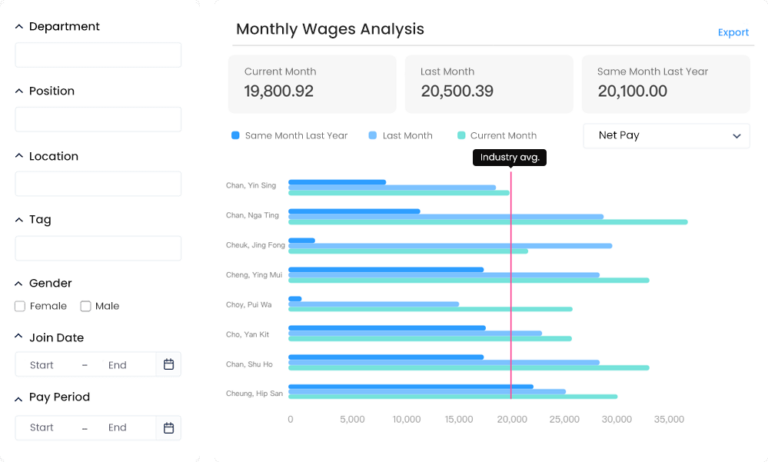This screenshot has height=462, width=768.
Task: Click the Pay Period End field
Action: [x=117, y=428]
